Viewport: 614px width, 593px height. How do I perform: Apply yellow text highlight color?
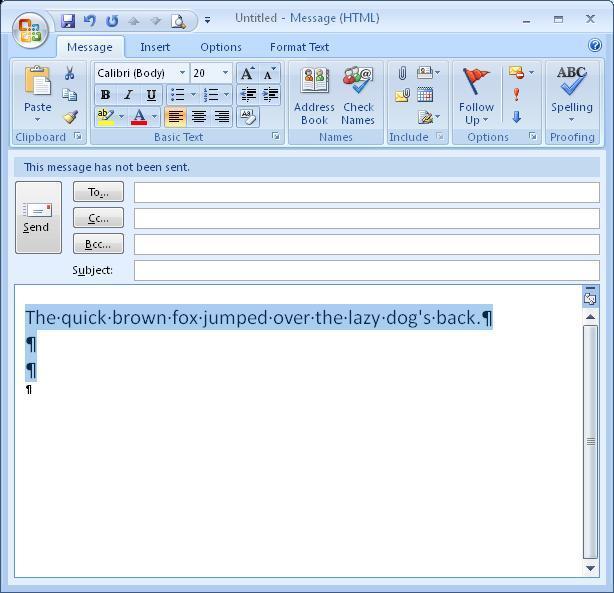[105, 117]
